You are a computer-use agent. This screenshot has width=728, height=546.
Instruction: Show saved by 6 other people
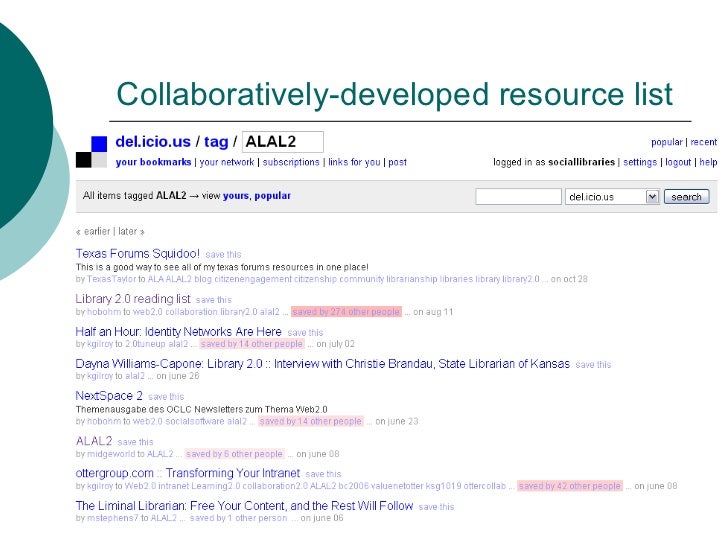coord(234,454)
